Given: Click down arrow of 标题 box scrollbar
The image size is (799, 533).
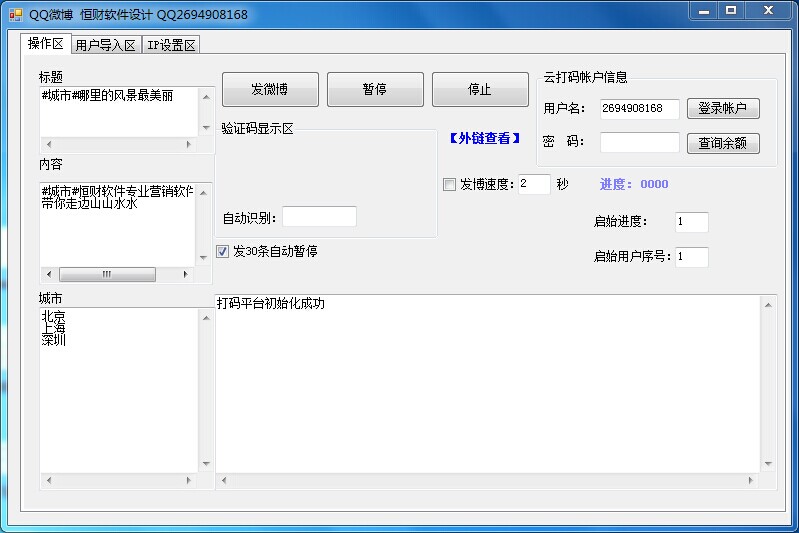Looking at the screenshot, I should tap(206, 127).
